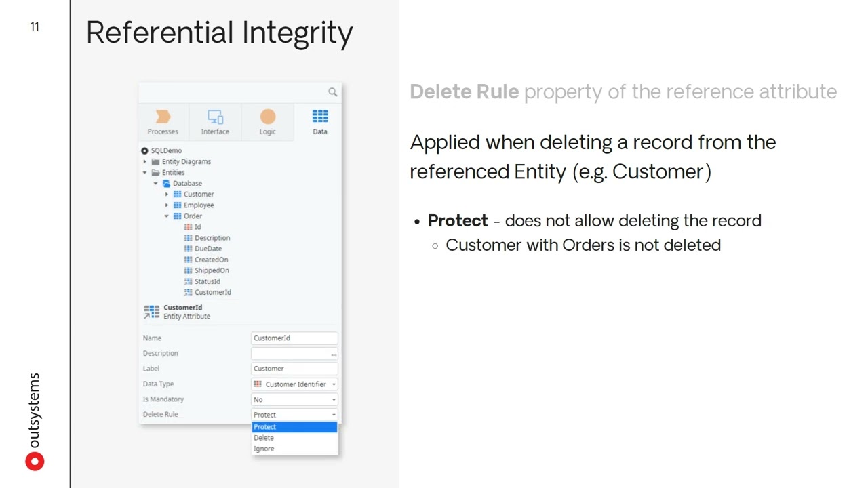Click the Data grid icon
Viewport: 868px width, 488px height.
320,117
